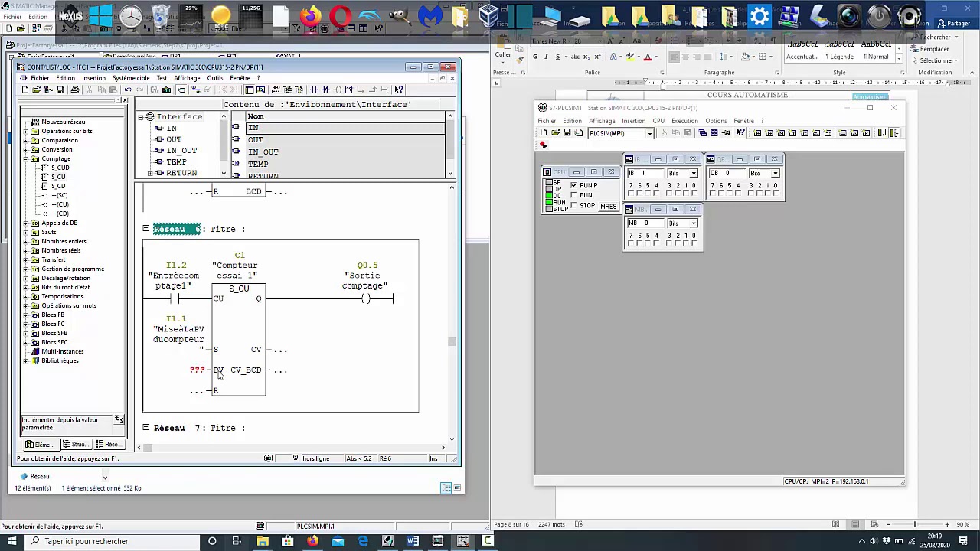
Task: Open Exécution menu in S7-PLCSIM
Action: click(684, 121)
